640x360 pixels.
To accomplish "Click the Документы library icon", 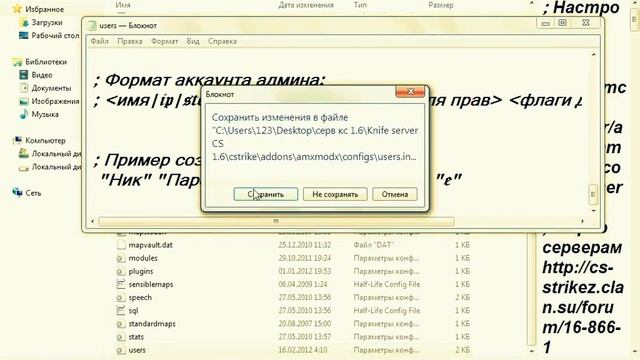I will pos(24,88).
